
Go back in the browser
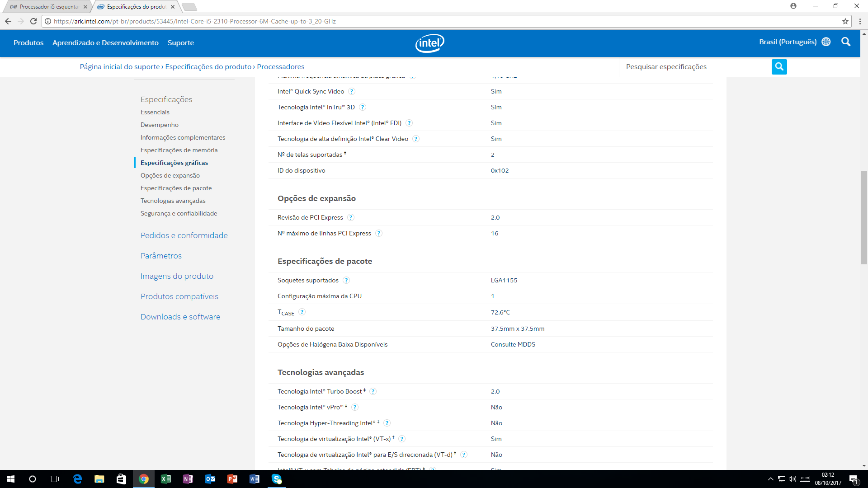point(8,21)
